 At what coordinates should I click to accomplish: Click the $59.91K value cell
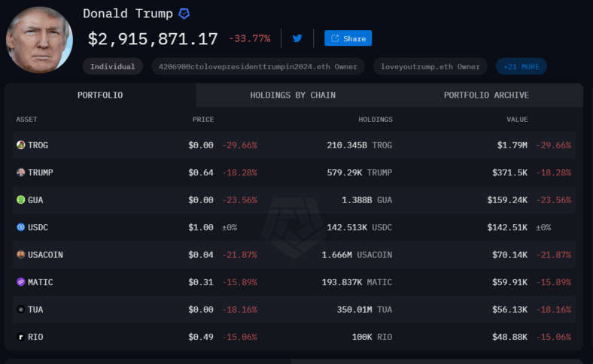tap(509, 282)
